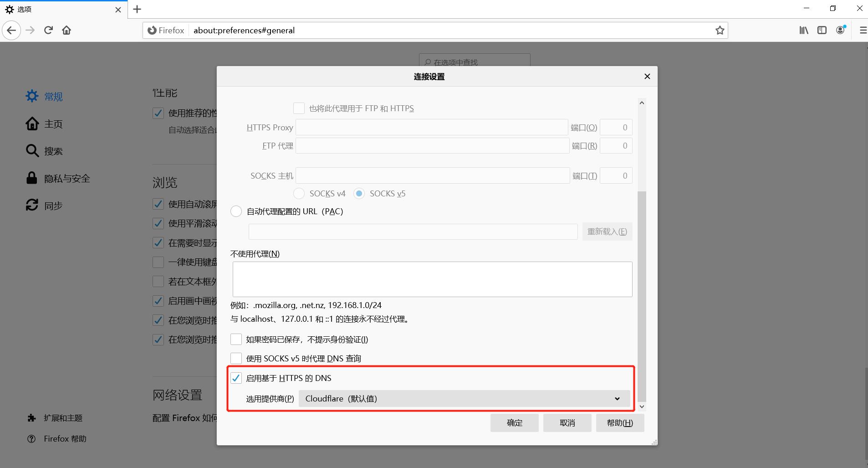The image size is (868, 468).
Task: Click the SOCKS 端口(T) field
Action: tap(616, 175)
